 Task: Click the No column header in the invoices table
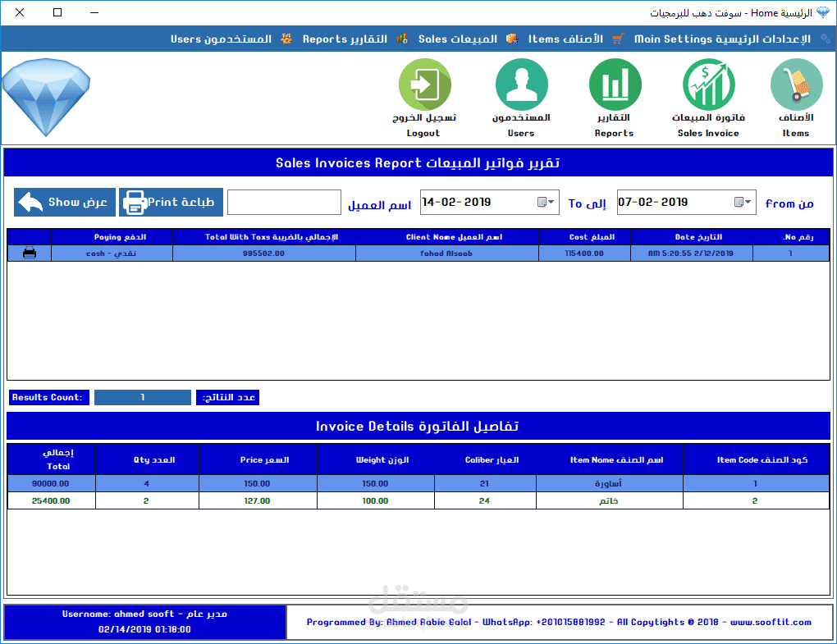point(791,237)
